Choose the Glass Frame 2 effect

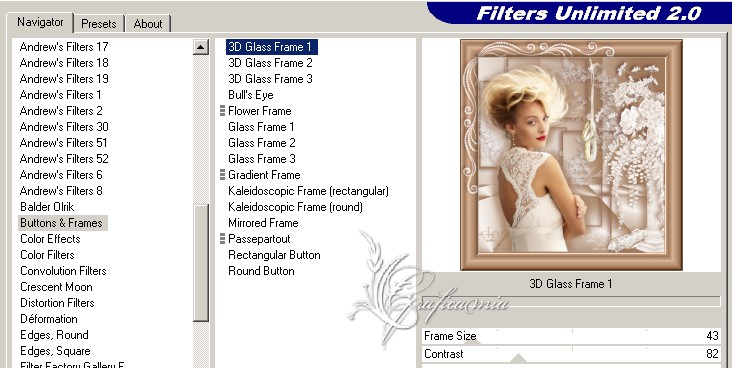coord(262,142)
